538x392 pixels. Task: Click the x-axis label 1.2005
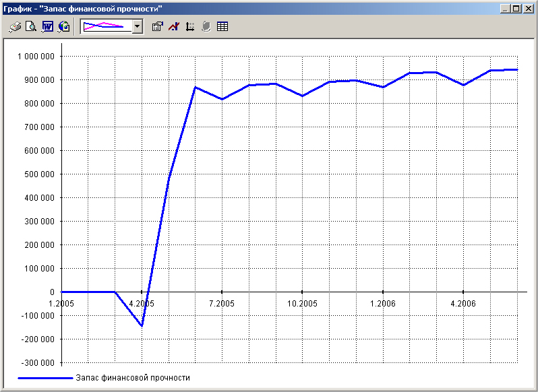[x=61, y=304]
